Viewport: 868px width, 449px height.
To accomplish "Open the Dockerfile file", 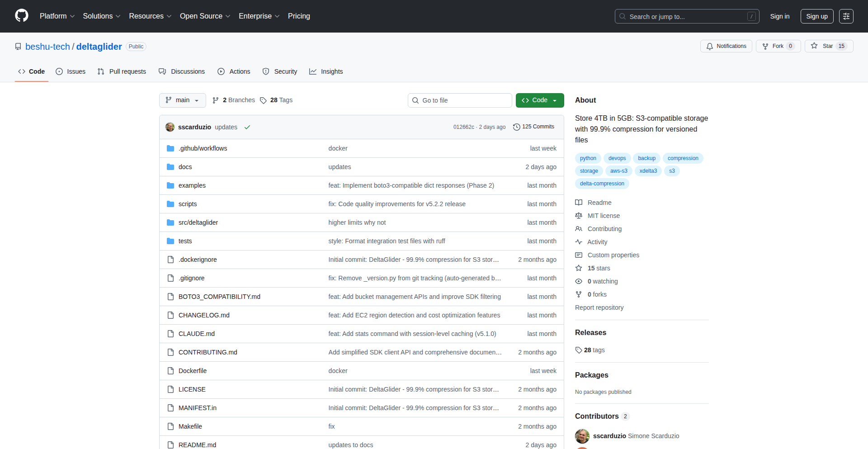I will tap(193, 371).
